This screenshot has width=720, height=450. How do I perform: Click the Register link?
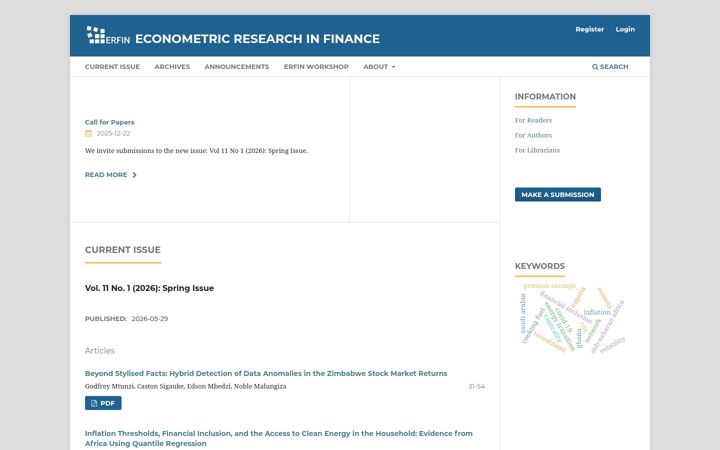[x=590, y=29]
